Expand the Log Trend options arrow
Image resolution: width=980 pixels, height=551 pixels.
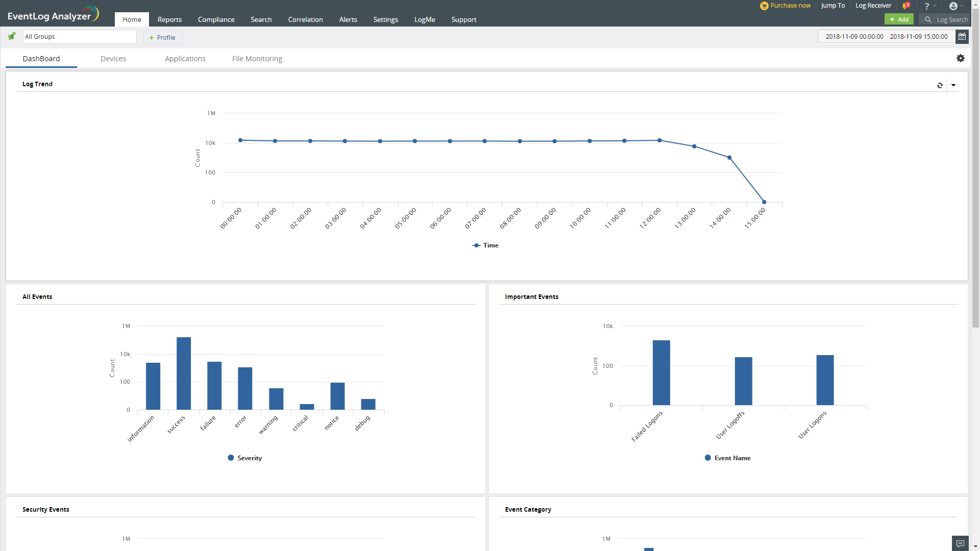953,85
